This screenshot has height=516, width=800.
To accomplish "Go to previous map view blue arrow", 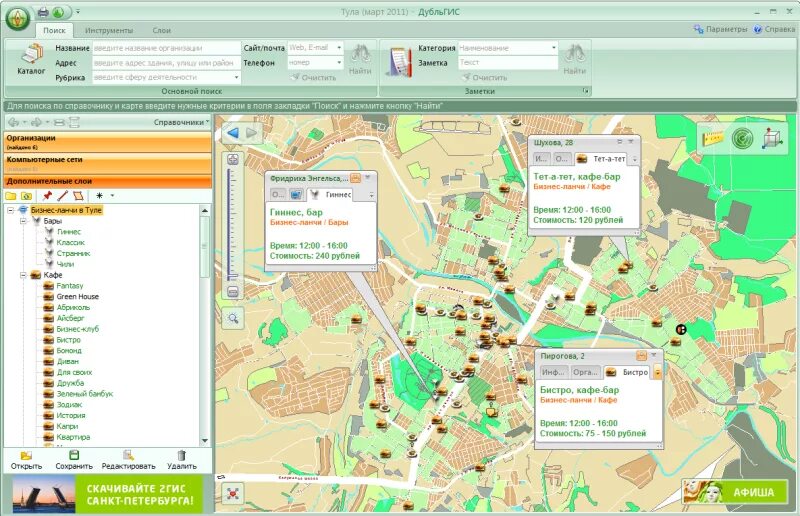I will click(233, 133).
